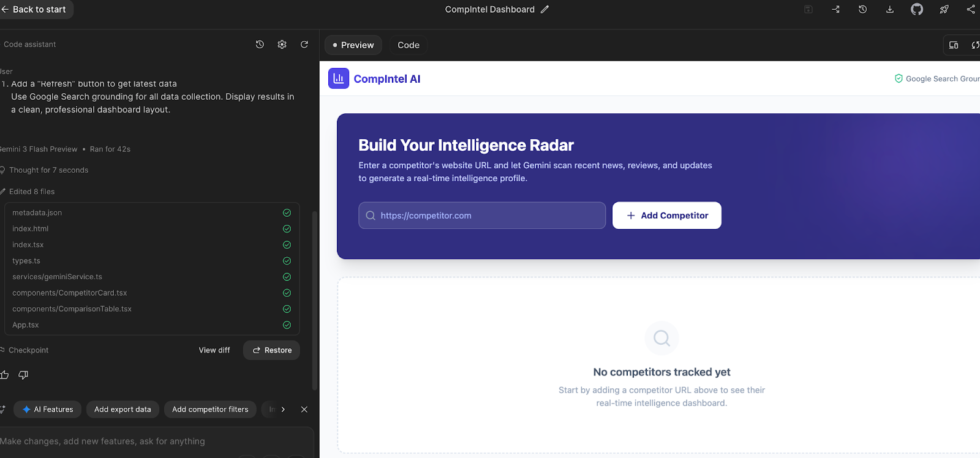Click the download icon in top bar

pyautogui.click(x=890, y=9)
